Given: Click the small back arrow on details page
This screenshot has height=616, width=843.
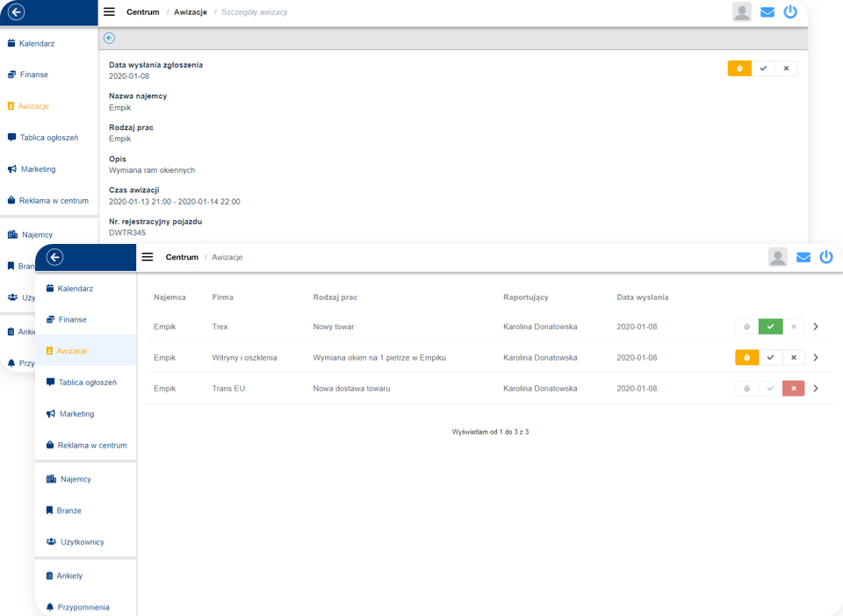Looking at the screenshot, I should coord(109,38).
